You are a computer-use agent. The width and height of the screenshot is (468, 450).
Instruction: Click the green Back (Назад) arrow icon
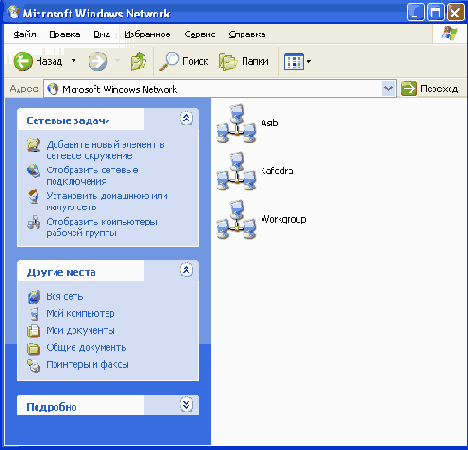[x=23, y=61]
